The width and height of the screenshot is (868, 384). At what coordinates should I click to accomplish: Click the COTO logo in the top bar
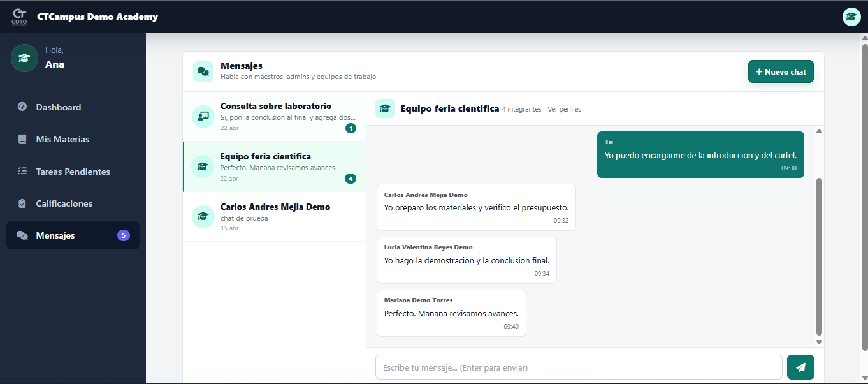20,17
